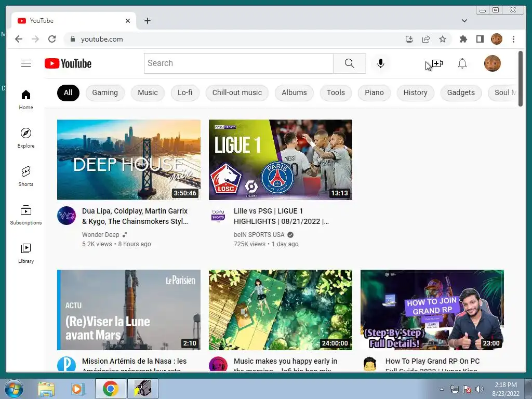Click the page vertical scrollbar

pos(521,79)
